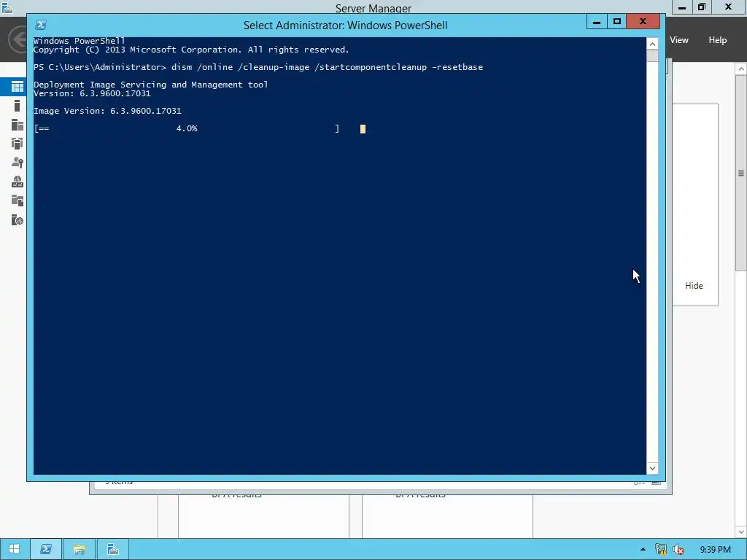The height and width of the screenshot is (560, 747).
Task: Close the PowerShell window
Action: [643, 21]
